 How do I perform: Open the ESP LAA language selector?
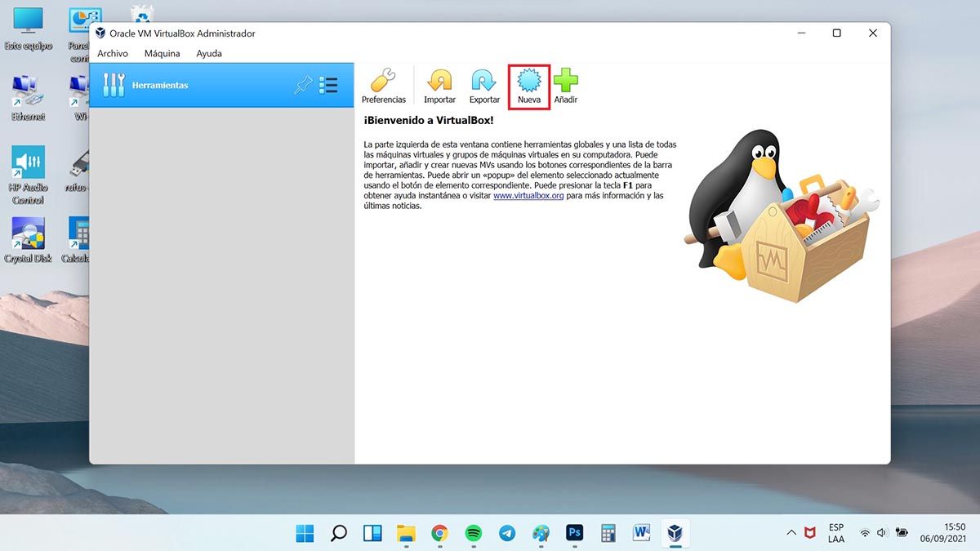coord(836,533)
